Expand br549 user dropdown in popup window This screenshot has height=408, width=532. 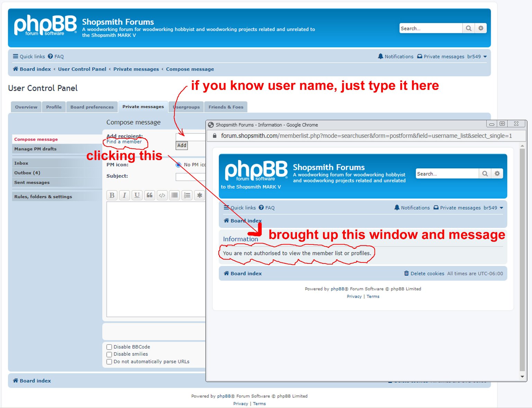coord(493,208)
